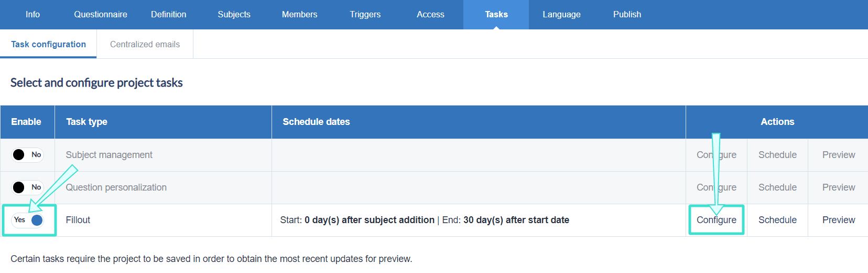Preview the Fillout task
Screen dimensions: 868x273
pyautogui.click(x=838, y=220)
